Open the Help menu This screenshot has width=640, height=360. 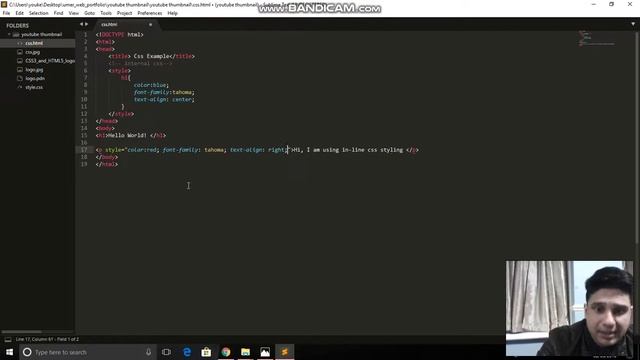coord(172,13)
